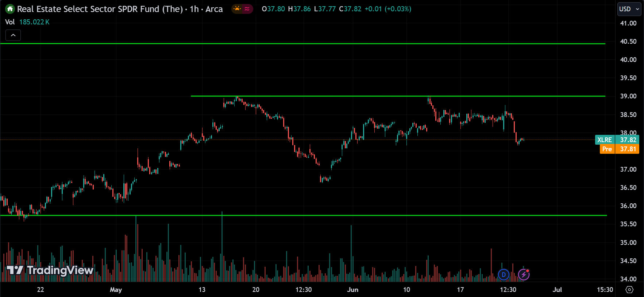
Task: Select the green horizontal line at 39.00
Action: click(x=398, y=96)
